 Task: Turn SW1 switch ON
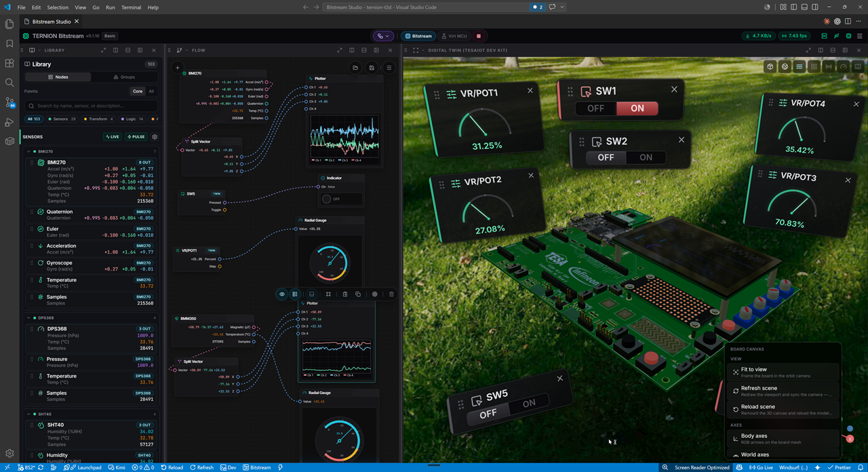tap(637, 109)
